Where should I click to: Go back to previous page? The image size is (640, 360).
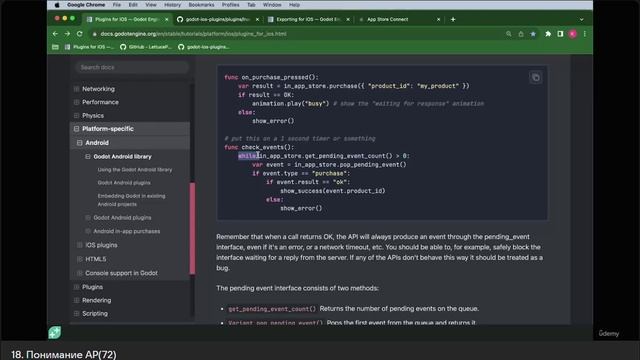click(x=56, y=34)
